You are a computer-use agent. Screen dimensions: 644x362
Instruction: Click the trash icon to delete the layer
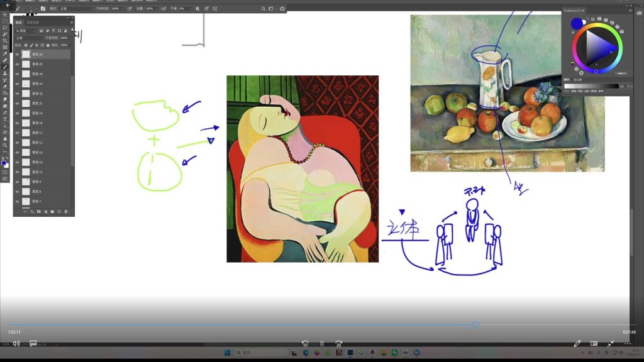(65, 212)
